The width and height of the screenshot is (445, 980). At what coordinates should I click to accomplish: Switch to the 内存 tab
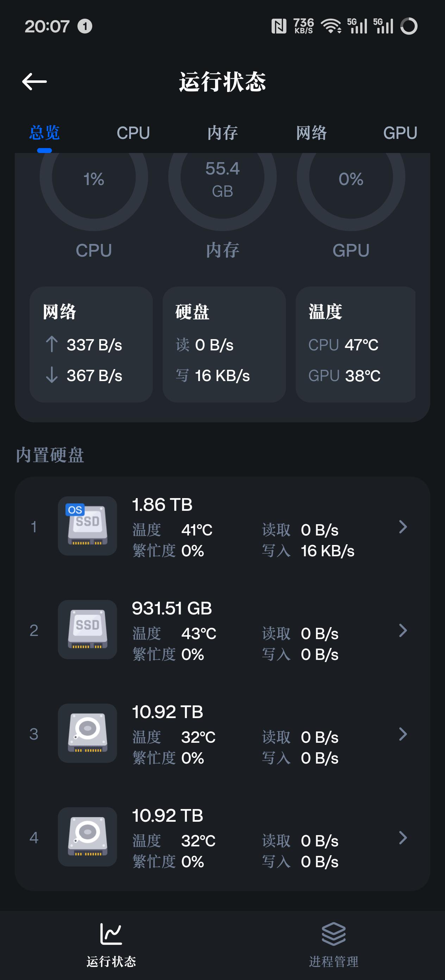tap(222, 133)
